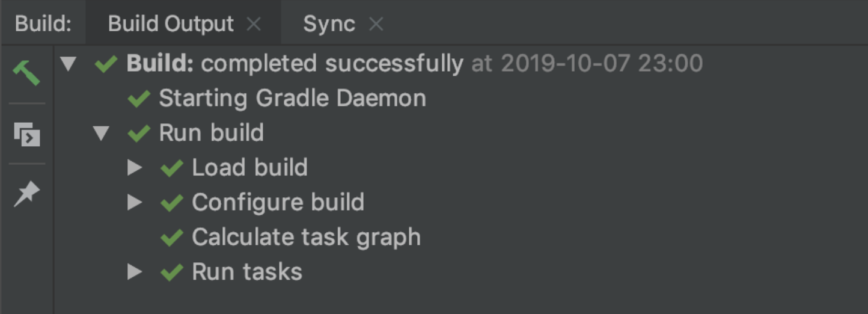Select the Run build entry

[x=211, y=133]
